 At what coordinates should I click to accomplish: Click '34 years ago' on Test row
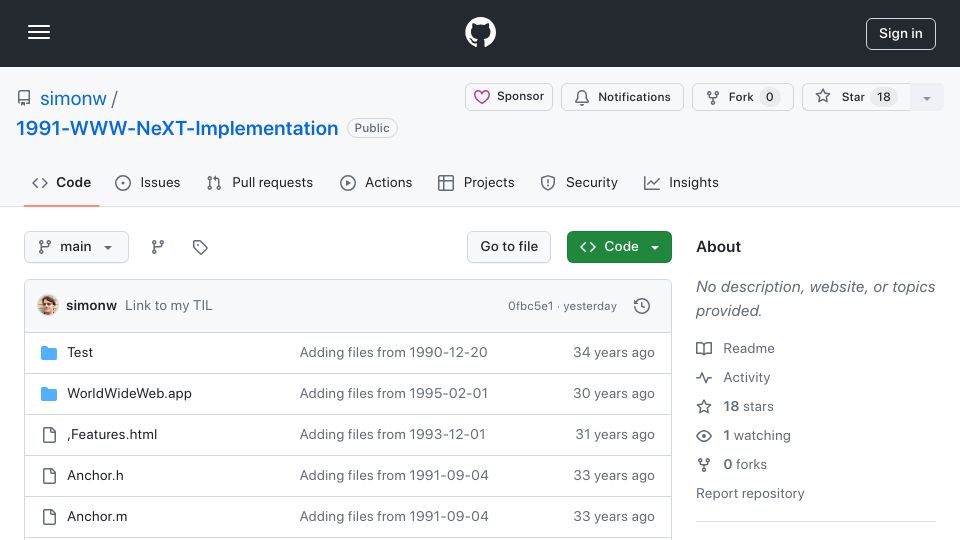tap(613, 353)
